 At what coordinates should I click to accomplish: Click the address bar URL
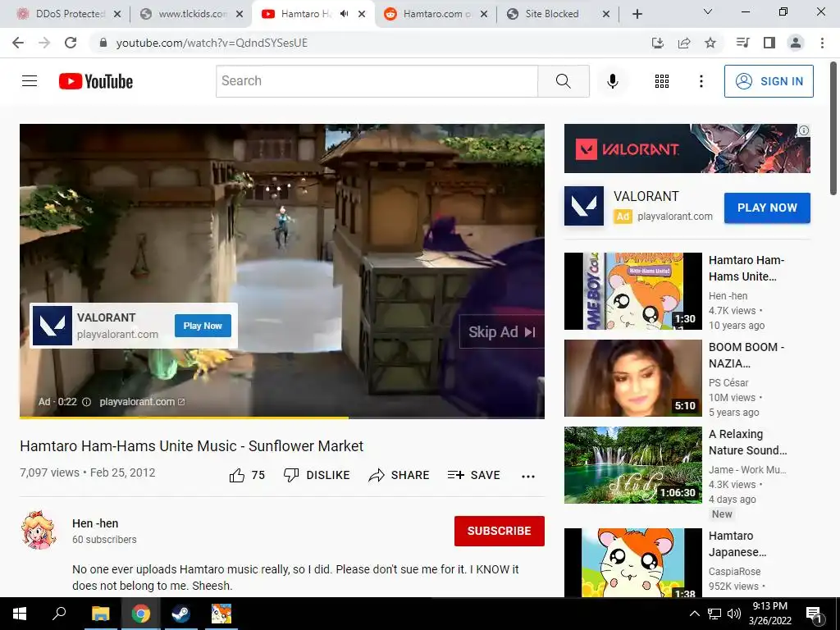(212, 43)
